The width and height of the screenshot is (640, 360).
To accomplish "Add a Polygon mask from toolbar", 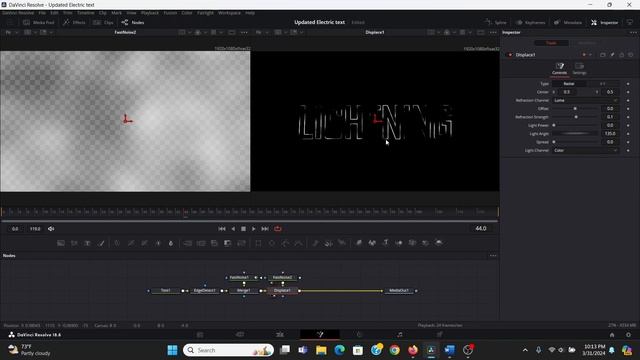I will pos(285,243).
